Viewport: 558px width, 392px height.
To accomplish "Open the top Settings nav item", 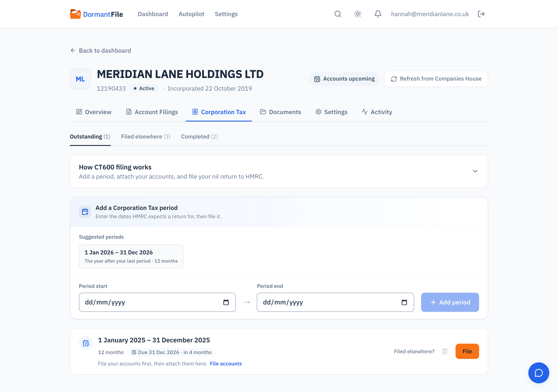I will [x=226, y=14].
